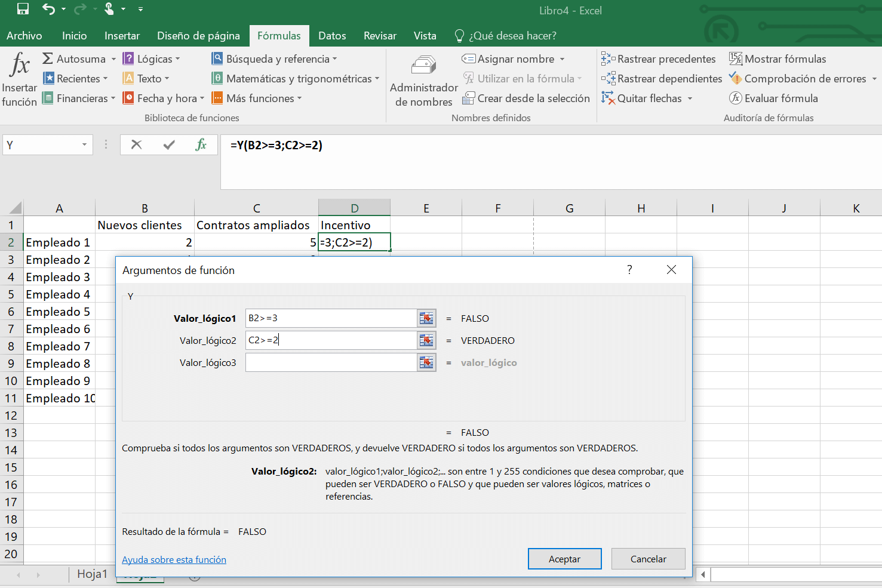Click the Valor_lógico3 range selector icon
This screenshot has width=882, height=588.
(426, 362)
